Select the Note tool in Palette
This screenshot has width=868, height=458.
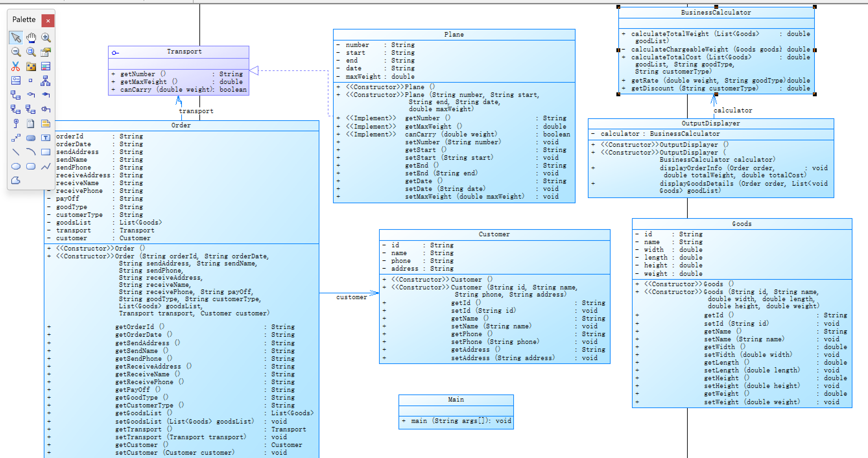(46, 123)
